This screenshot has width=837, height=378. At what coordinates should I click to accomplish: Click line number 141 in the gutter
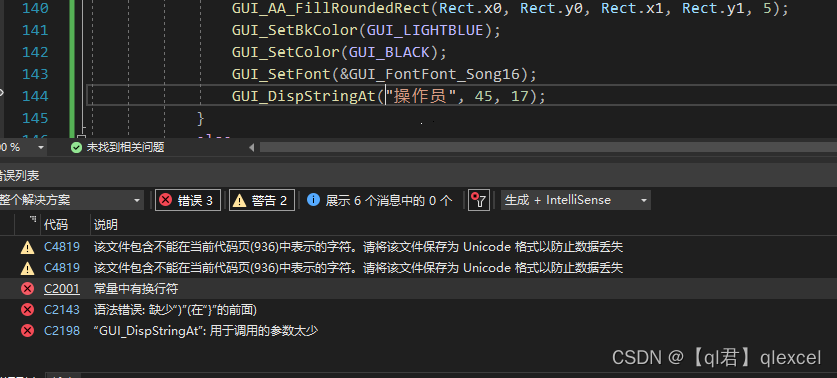(x=35, y=30)
